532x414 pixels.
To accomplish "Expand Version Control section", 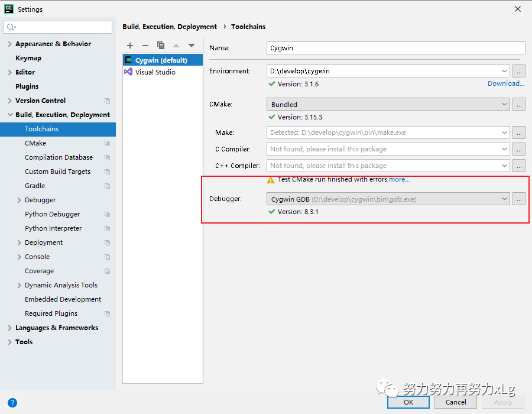I will point(10,101).
